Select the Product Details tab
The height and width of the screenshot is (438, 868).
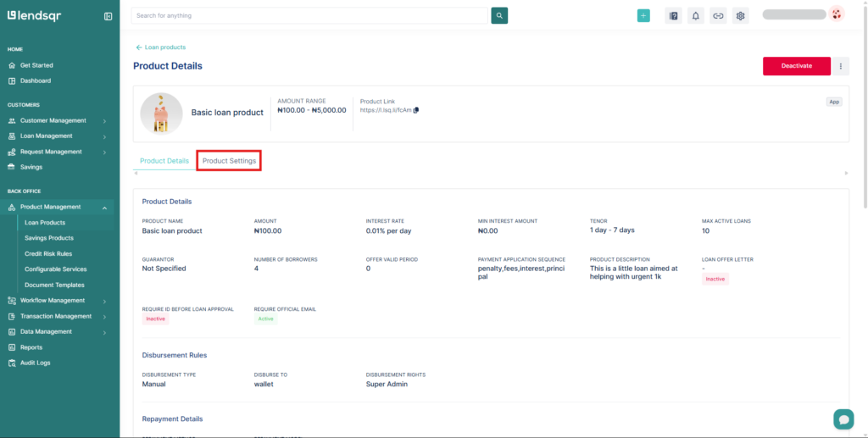click(x=164, y=161)
